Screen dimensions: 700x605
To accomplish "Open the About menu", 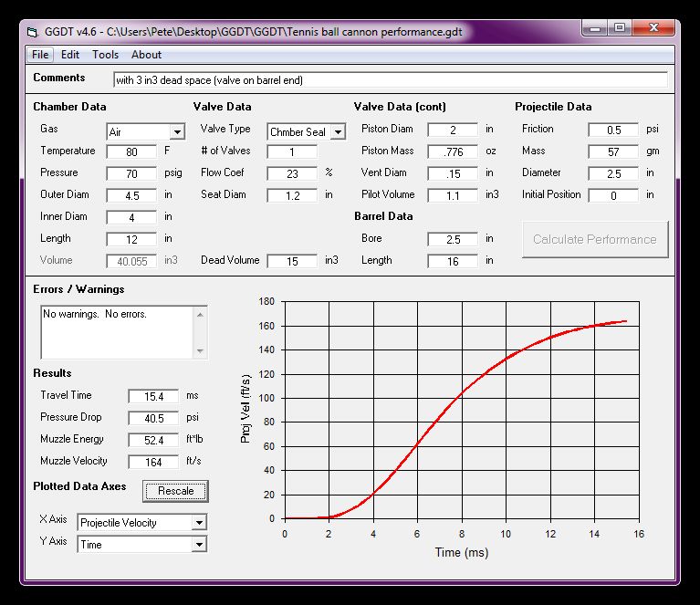I will (x=146, y=55).
